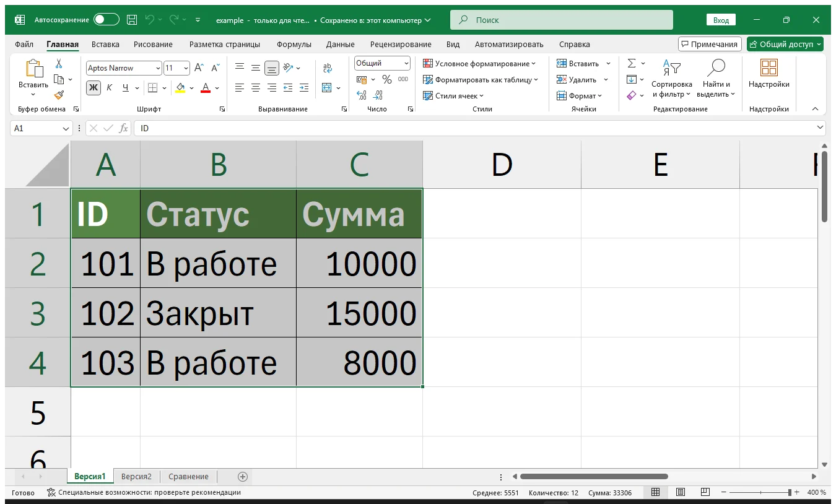Decrease decimal places icon
This screenshot has height=504, width=836.
pyautogui.click(x=378, y=95)
